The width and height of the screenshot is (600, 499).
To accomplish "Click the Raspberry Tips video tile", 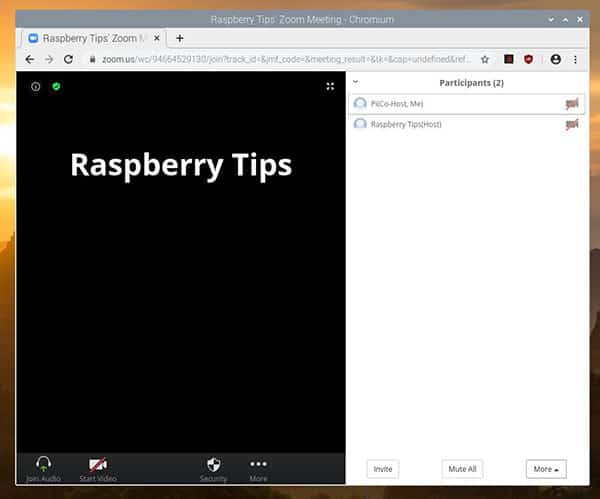I will [181, 262].
